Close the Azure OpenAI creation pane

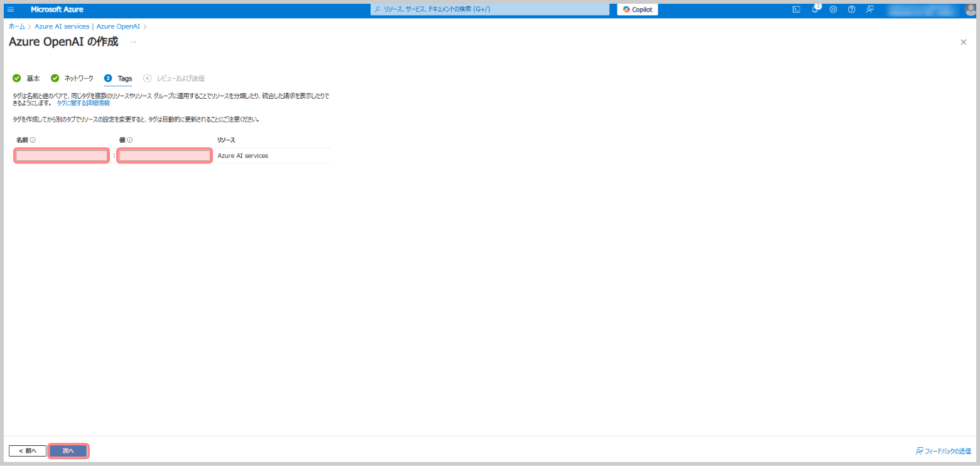coord(964,42)
